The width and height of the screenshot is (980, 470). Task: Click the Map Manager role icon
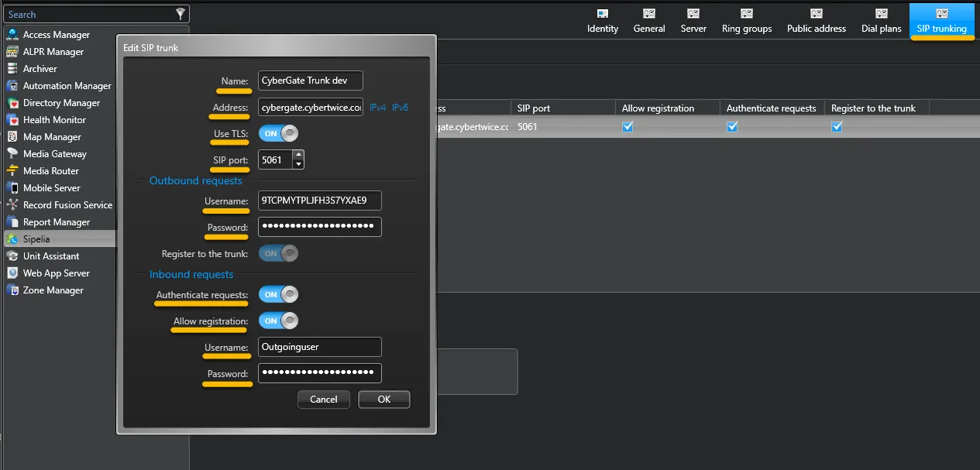click(x=12, y=137)
